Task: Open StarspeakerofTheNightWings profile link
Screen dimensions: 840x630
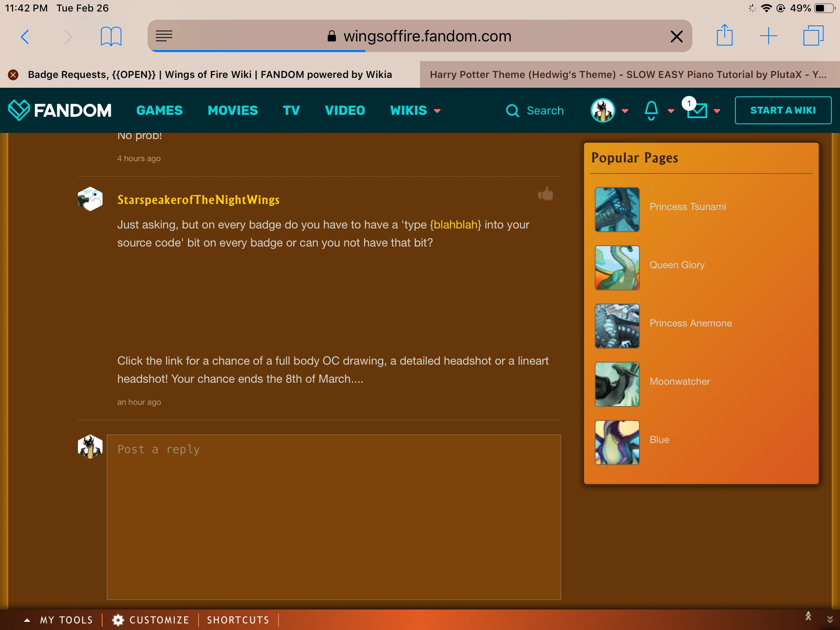Action: pyautogui.click(x=198, y=200)
